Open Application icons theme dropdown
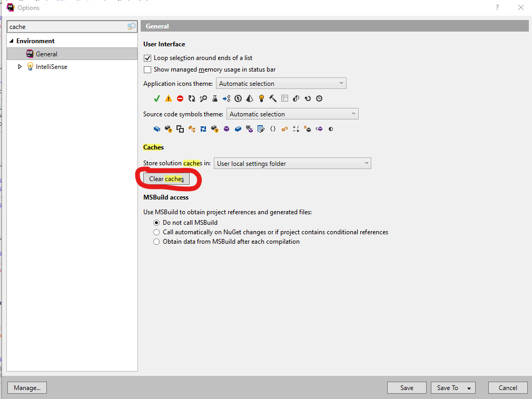The height and width of the screenshot is (399, 532). (281, 83)
